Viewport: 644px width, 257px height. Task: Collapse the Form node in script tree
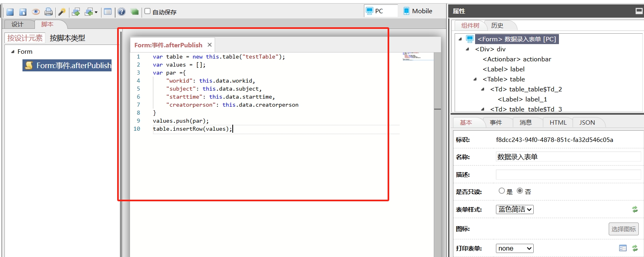pos(13,51)
